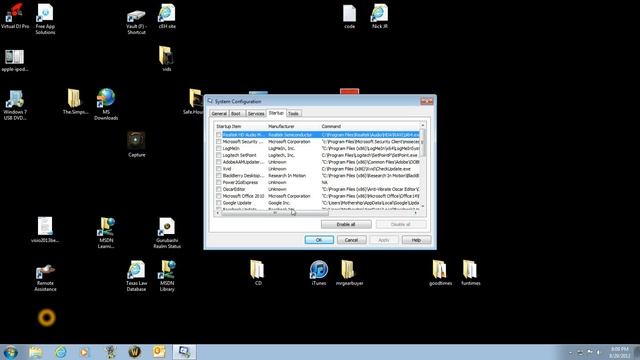Open The.Simps... folder on desktop

point(75,102)
